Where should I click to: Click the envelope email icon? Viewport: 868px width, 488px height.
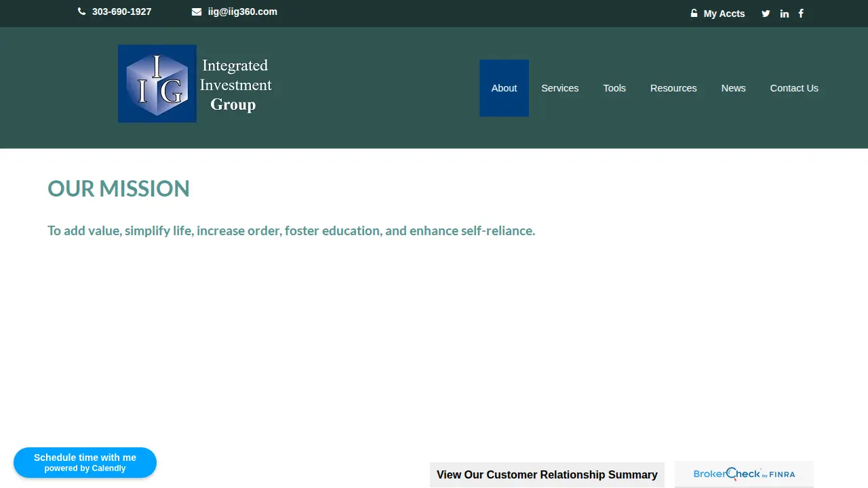point(197,12)
